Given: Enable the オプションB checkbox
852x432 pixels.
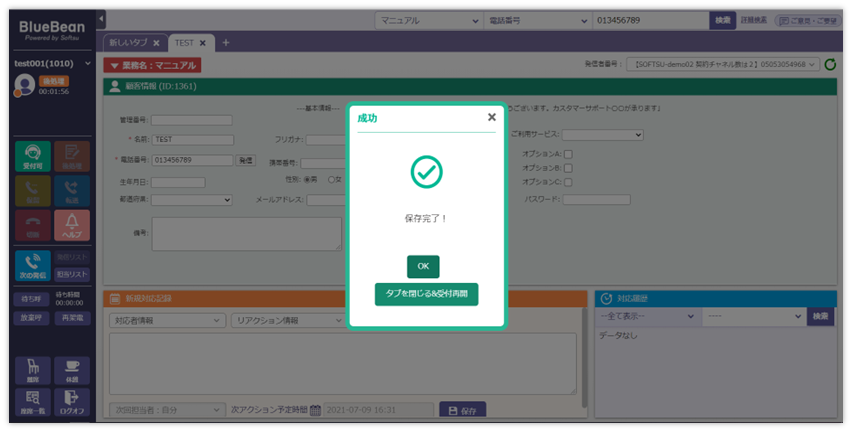Looking at the screenshot, I should pos(568,168).
